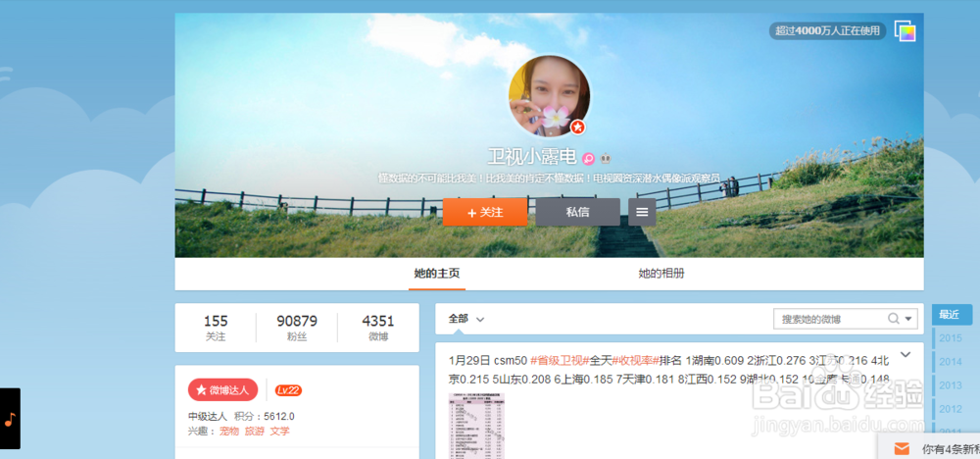980x459 pixels.
Task: Send a private message via 私信
Action: [x=577, y=212]
